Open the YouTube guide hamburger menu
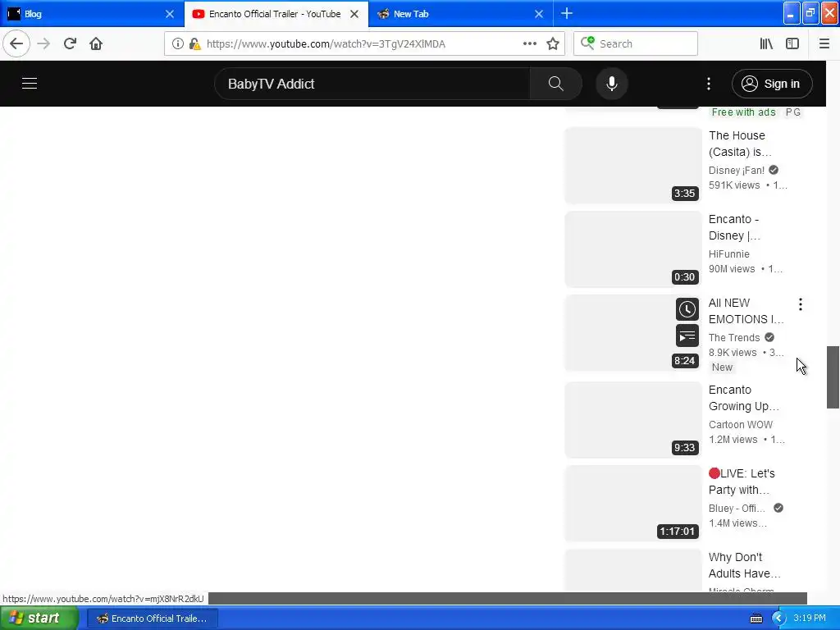This screenshot has width=840, height=630. 30,84
